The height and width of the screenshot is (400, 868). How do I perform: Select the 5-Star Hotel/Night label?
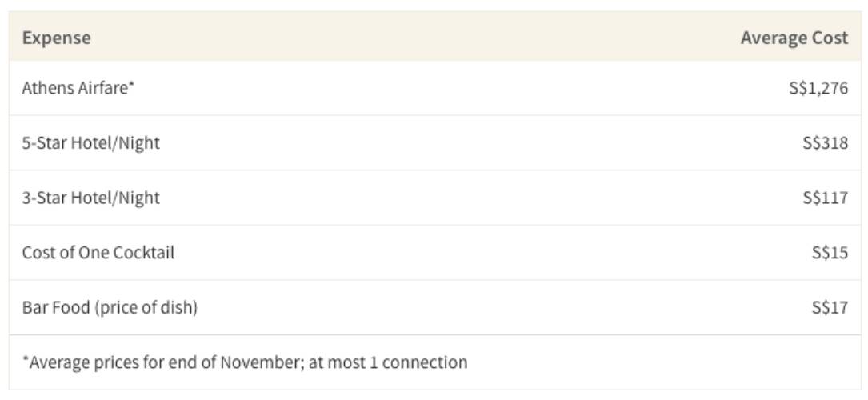(x=90, y=143)
